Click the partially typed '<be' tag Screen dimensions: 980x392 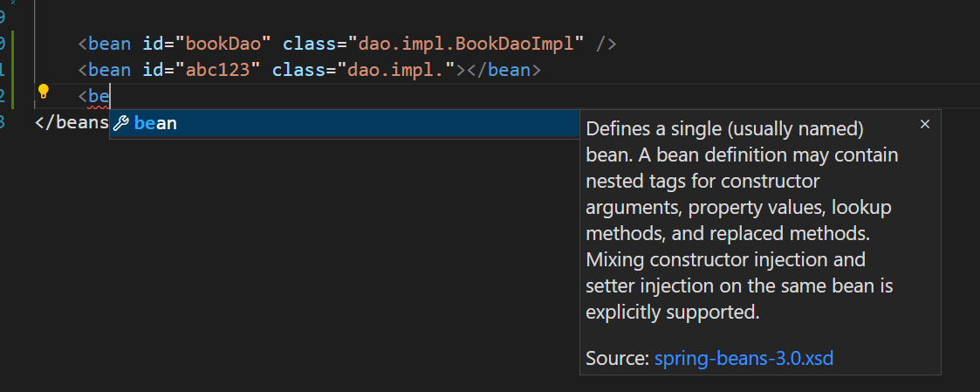(93, 96)
